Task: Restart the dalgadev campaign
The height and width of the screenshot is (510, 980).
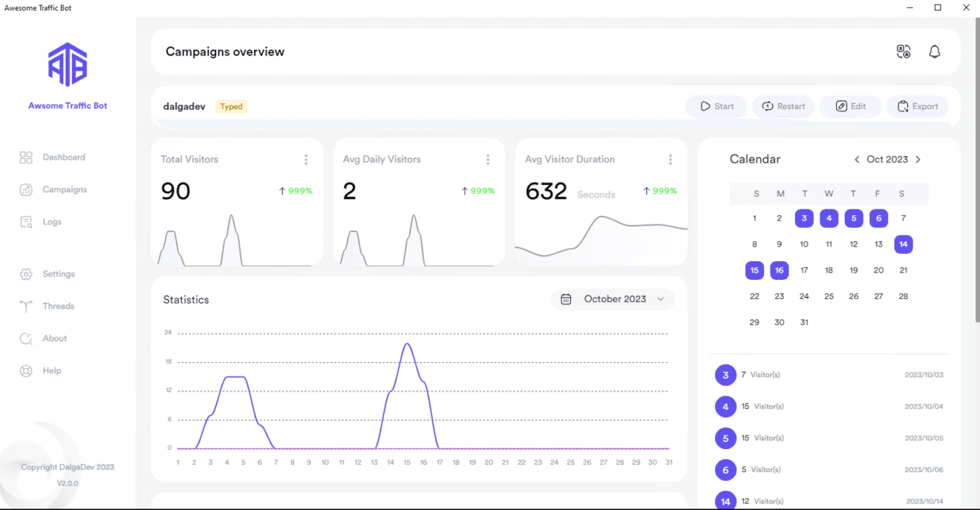Action: 783,106
